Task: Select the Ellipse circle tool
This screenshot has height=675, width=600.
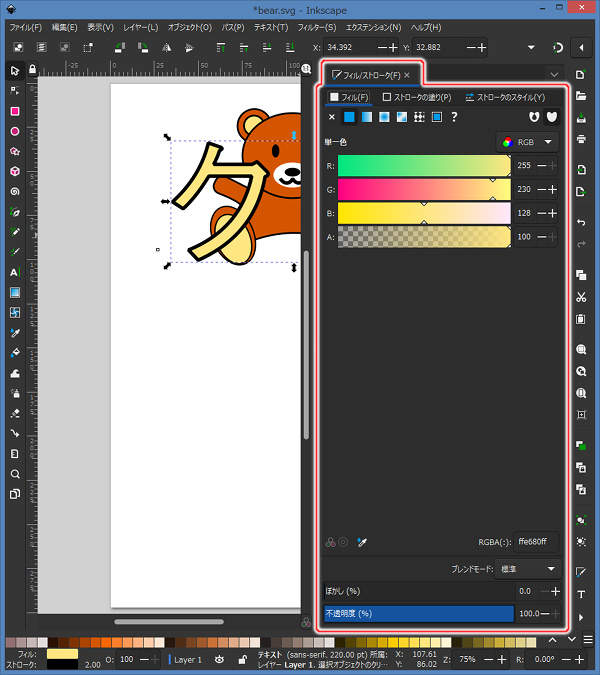Action: click(15, 131)
